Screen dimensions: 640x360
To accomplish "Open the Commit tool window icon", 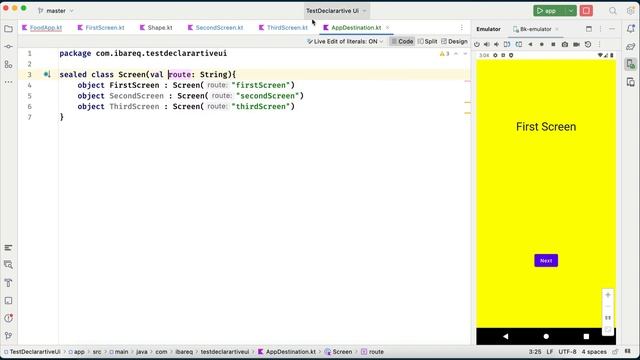I will 8,47.
